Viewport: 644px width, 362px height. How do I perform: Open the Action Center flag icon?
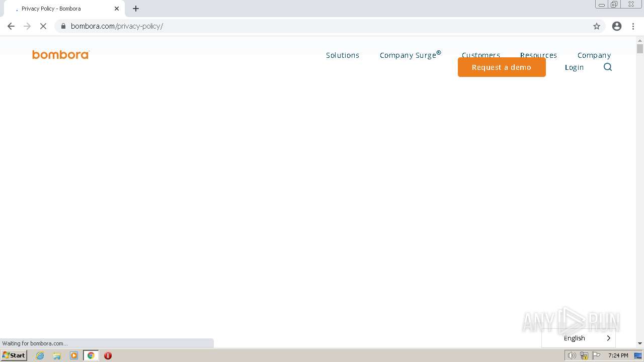[597, 355]
